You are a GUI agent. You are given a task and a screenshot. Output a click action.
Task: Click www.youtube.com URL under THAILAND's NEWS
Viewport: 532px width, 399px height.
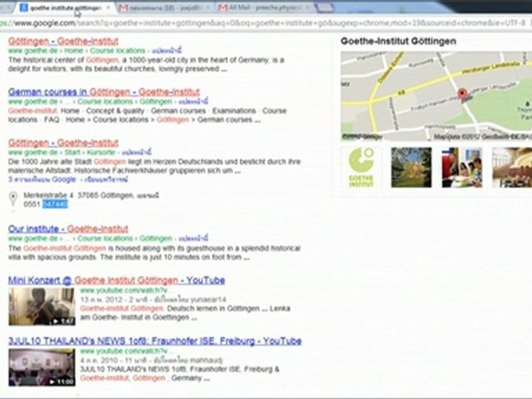coord(126,351)
